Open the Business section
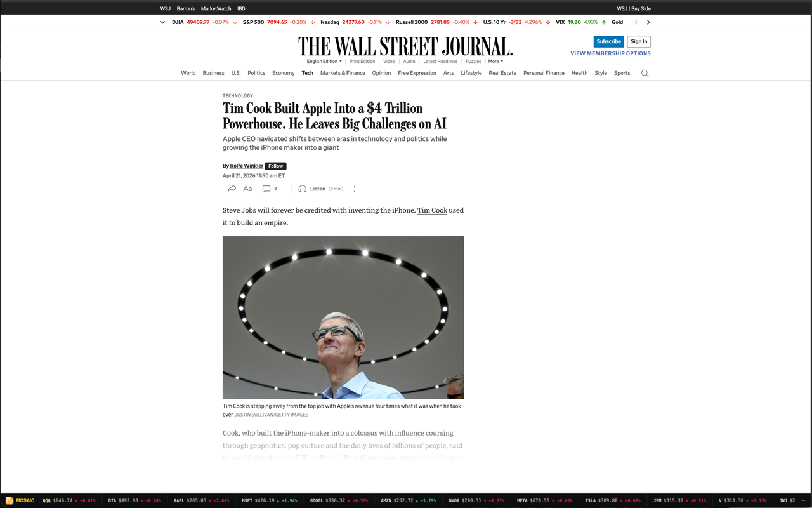This screenshot has width=812, height=508. tap(214, 73)
